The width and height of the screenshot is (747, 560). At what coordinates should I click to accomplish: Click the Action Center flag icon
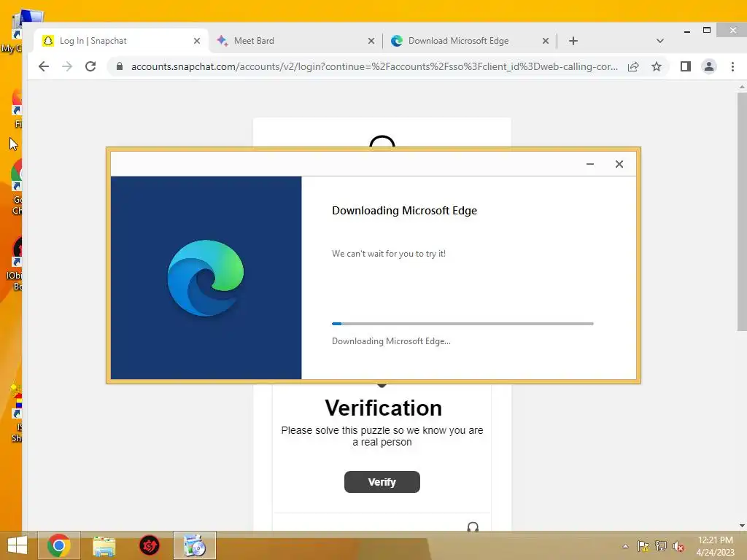click(x=643, y=546)
